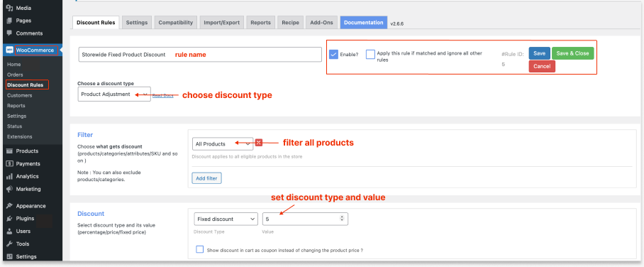
Task: Switch to the Discount Rules tab
Action: [96, 23]
